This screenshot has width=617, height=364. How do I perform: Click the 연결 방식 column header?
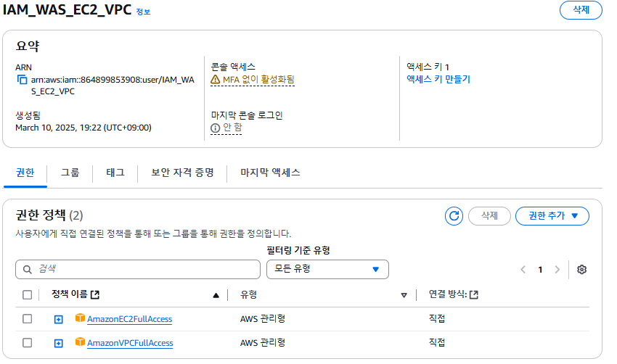click(448, 294)
